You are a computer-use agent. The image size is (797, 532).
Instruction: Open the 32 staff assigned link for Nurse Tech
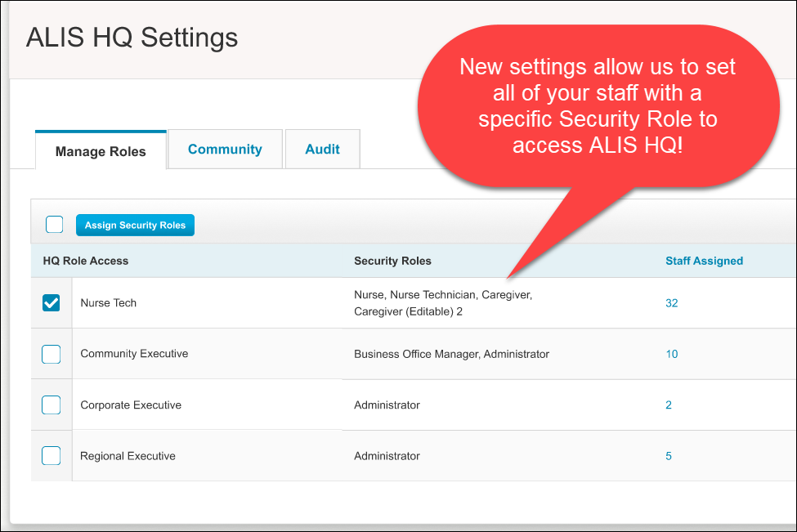(671, 303)
